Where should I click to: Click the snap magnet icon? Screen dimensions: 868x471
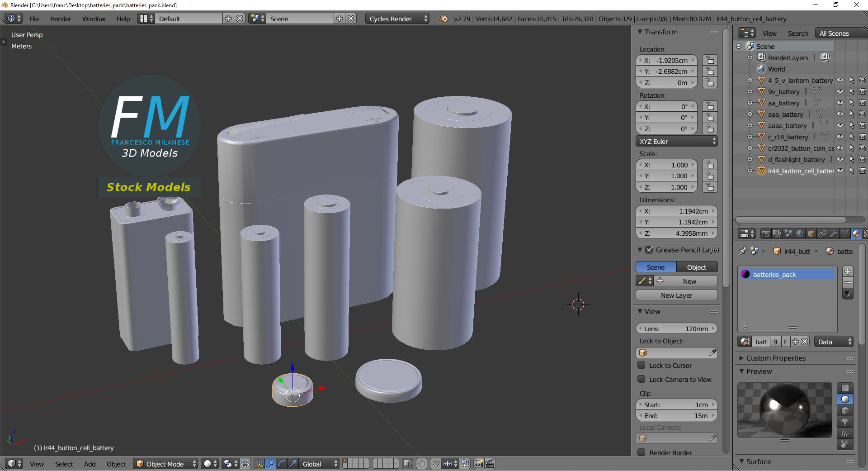coord(435,464)
